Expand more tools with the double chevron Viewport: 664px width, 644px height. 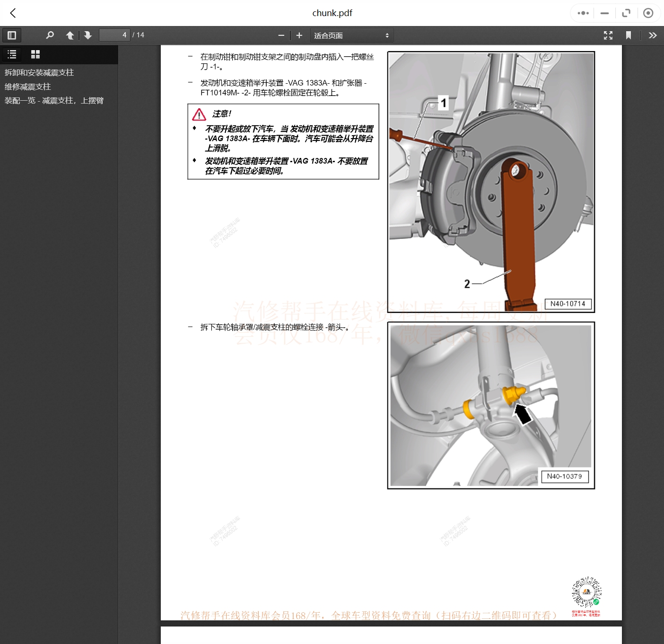pos(653,35)
